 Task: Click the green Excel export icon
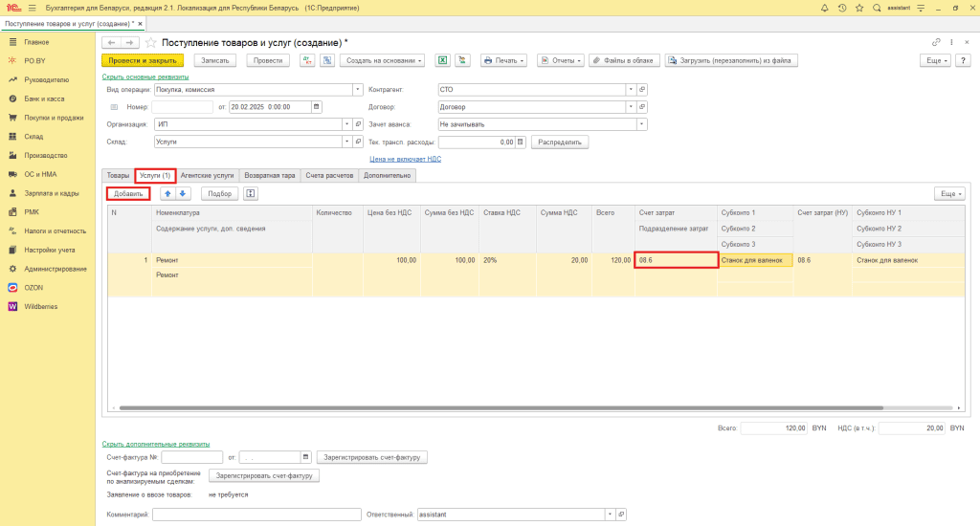(x=442, y=60)
